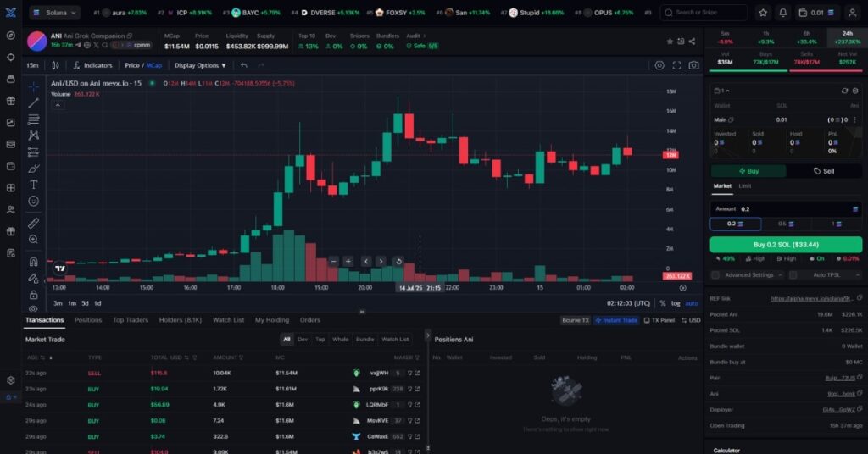Select the pattern drawing tool

33,136
